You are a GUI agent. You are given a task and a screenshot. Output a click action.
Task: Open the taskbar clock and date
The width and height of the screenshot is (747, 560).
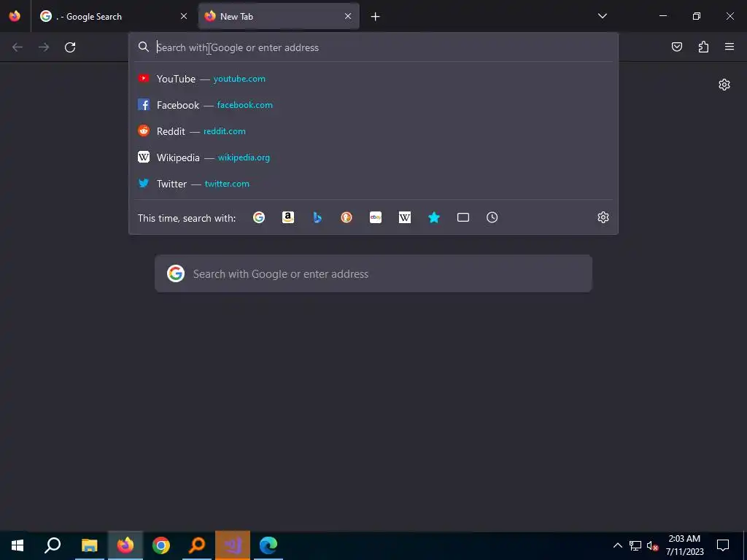point(684,545)
